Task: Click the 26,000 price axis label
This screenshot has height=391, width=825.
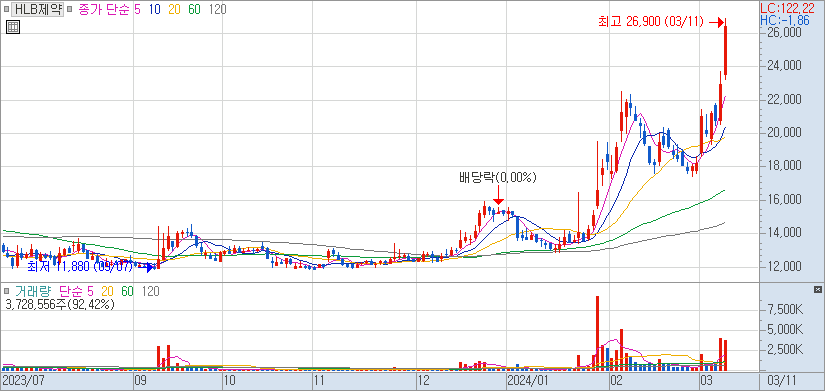Action: click(784, 32)
